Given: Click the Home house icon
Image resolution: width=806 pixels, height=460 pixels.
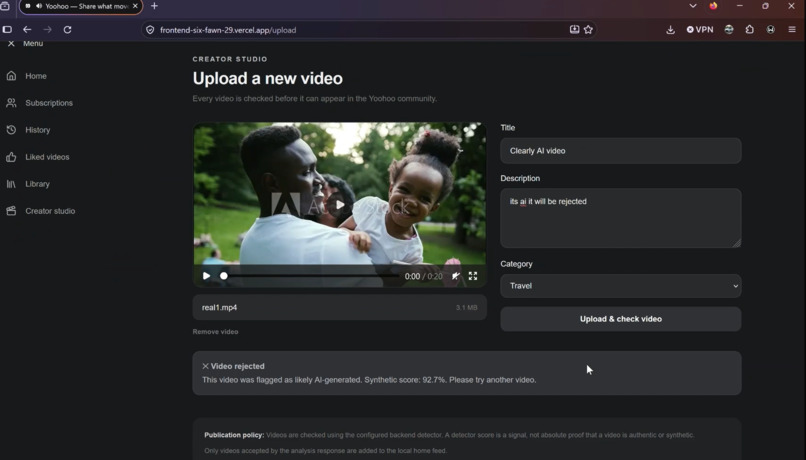Looking at the screenshot, I should coord(11,76).
